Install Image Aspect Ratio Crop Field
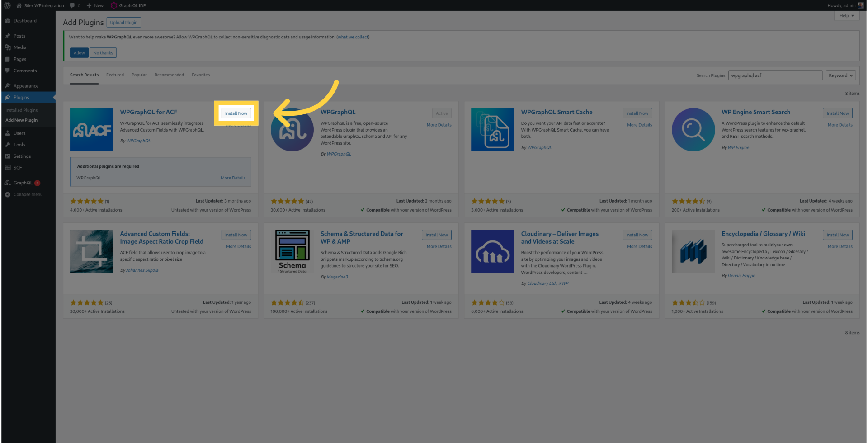 [236, 235]
